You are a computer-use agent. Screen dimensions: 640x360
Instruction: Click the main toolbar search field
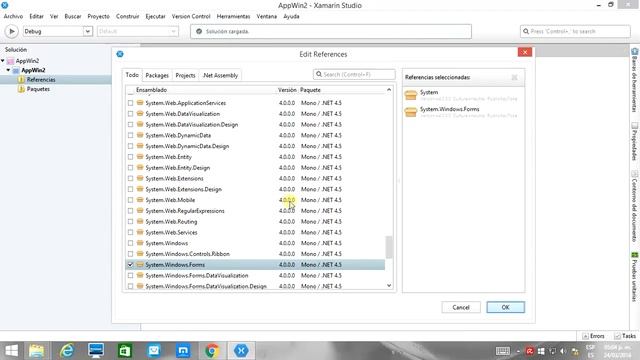tap(575, 31)
